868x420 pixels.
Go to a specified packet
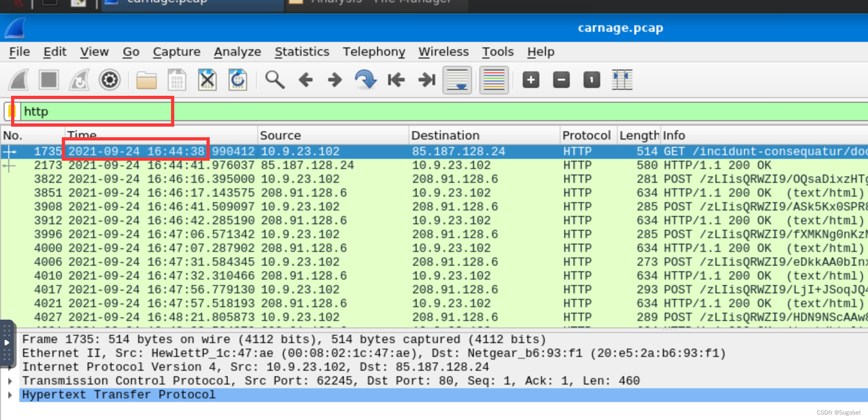point(366,80)
